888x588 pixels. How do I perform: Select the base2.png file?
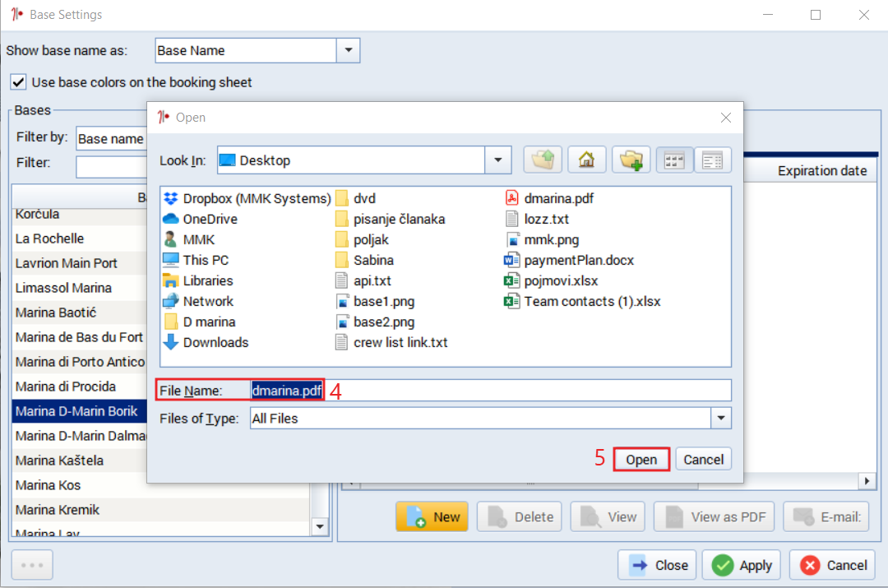coord(375,322)
